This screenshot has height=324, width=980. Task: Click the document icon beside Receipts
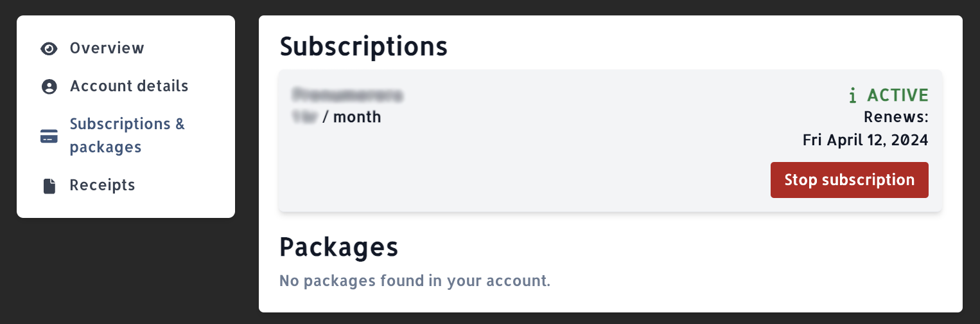49,186
